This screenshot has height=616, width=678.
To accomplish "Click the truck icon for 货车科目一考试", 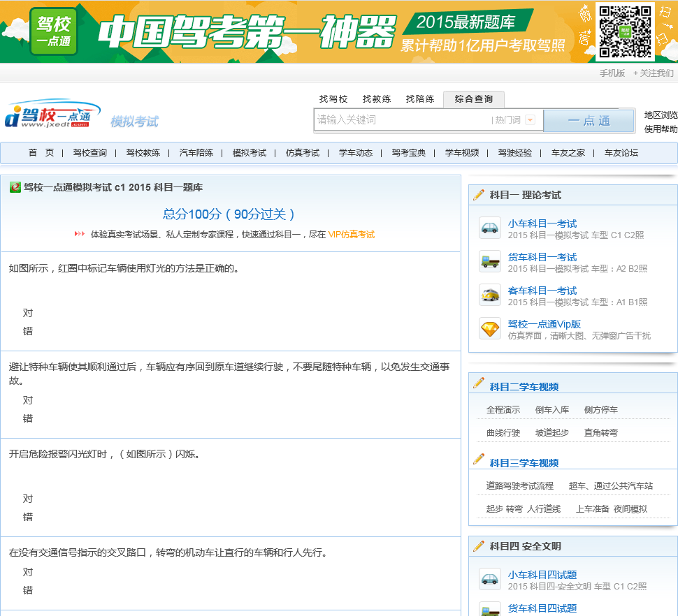I will (490, 261).
